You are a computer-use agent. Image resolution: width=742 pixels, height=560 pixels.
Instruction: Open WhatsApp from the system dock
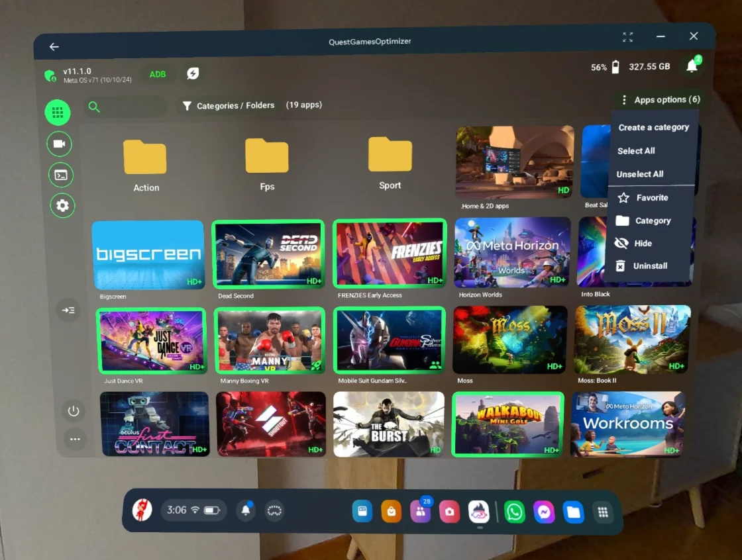tap(514, 512)
